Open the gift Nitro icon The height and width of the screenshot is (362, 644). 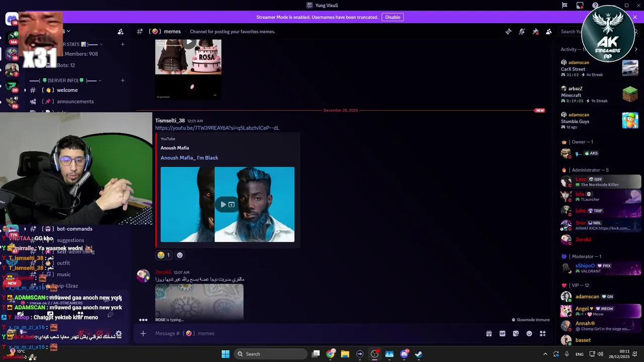point(489,333)
